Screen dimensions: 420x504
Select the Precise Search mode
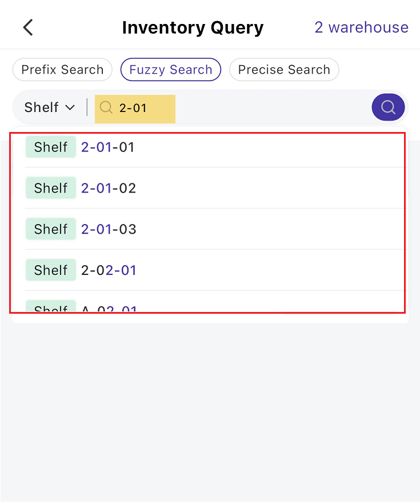tap(284, 70)
